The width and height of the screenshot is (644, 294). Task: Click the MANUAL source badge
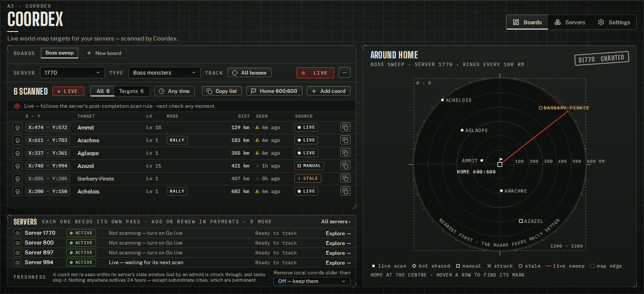(x=309, y=166)
